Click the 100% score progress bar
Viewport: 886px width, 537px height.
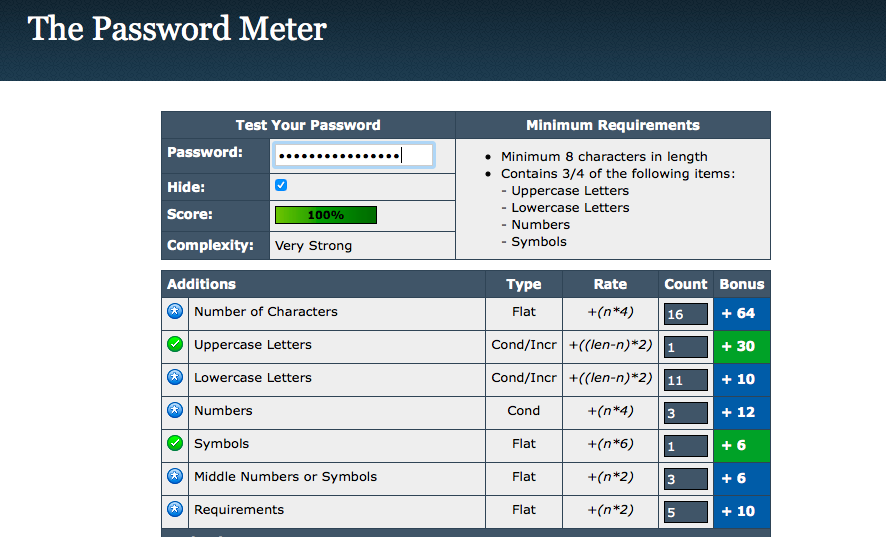click(x=326, y=215)
